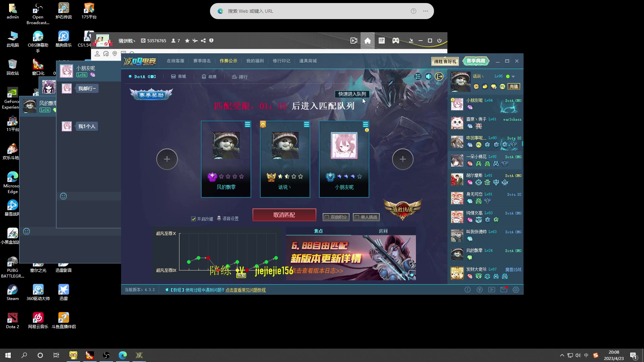The height and width of the screenshot is (362, 644).
Task: Click the mail envelope icon in bottom bar
Action: [503, 290]
